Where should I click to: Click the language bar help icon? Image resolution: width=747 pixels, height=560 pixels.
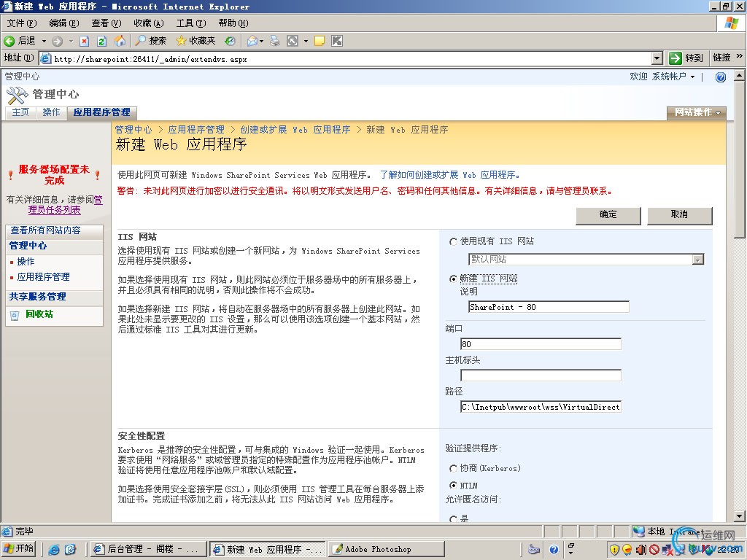coord(554,550)
